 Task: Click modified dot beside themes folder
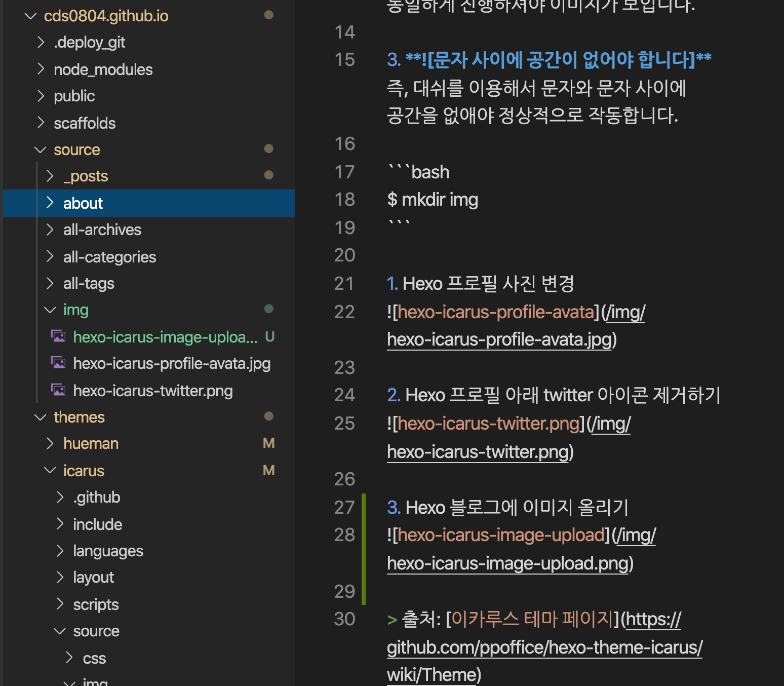(x=269, y=416)
